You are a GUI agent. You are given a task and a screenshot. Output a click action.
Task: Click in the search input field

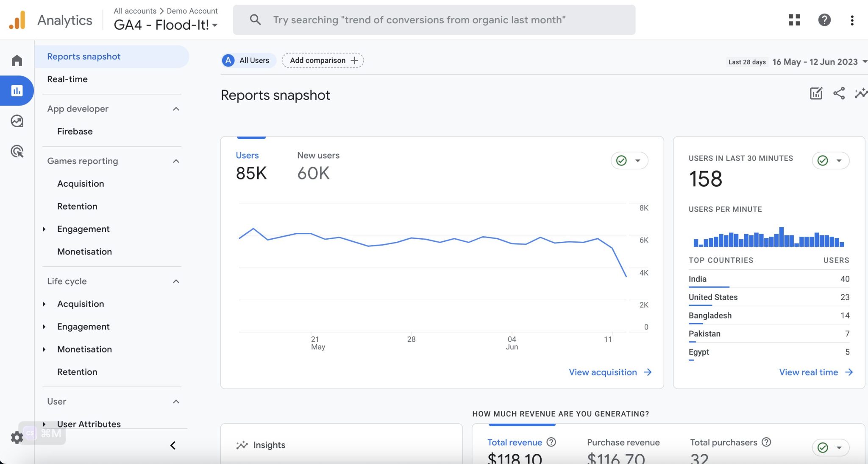click(434, 20)
